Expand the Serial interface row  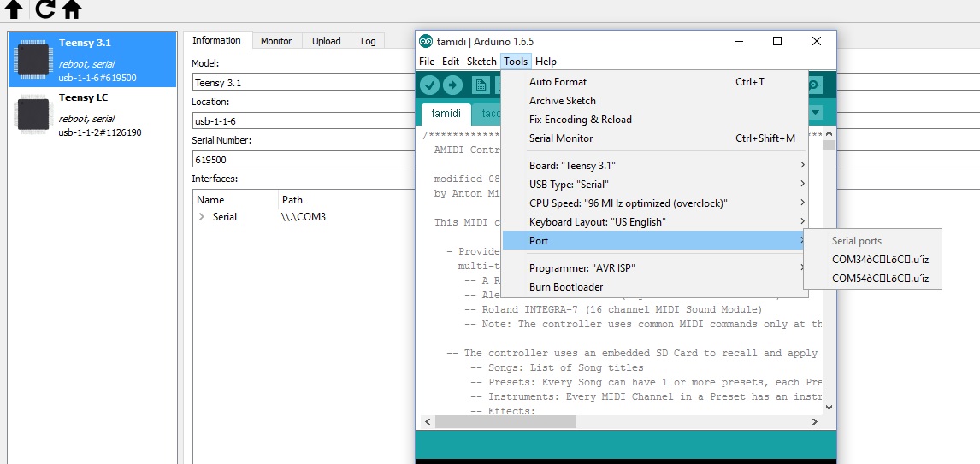[x=202, y=217]
